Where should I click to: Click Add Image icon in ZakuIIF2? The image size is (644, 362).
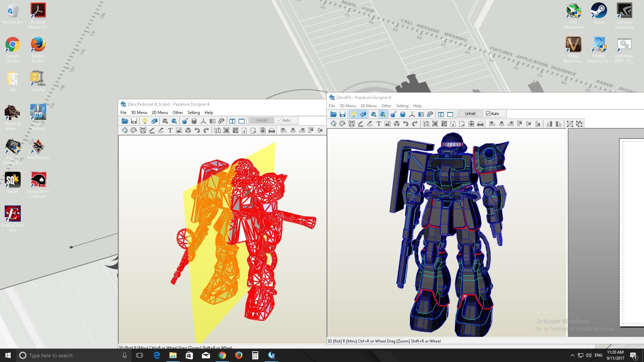pyautogui.click(x=388, y=124)
